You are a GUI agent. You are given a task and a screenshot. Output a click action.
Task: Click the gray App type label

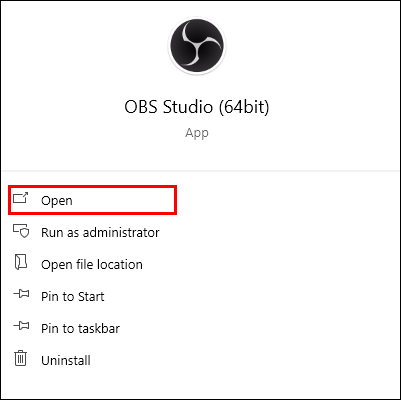click(197, 133)
